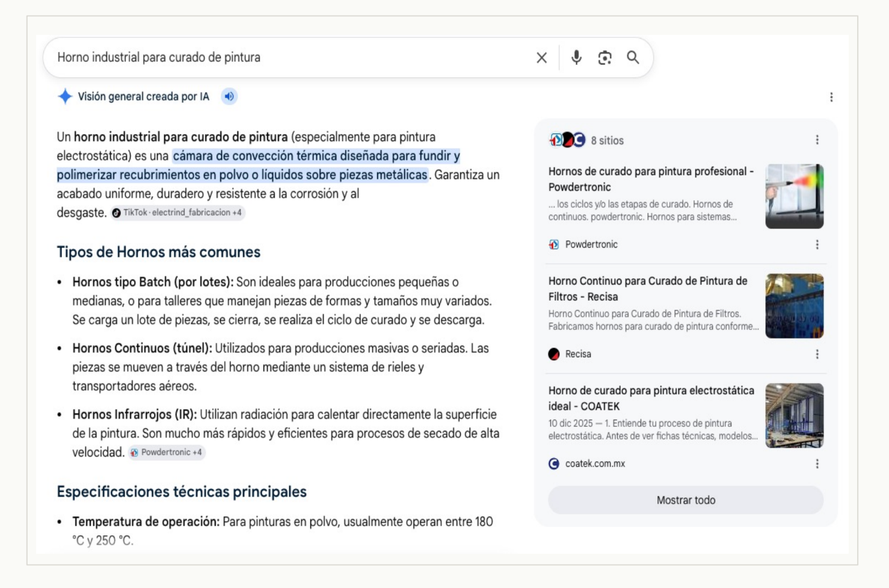Click the blue sparkle AI overview icon
The height and width of the screenshot is (588, 889).
tap(65, 96)
